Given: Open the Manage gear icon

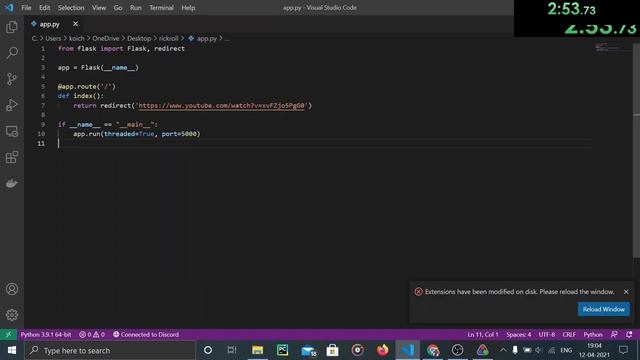Looking at the screenshot, I should point(12,315).
